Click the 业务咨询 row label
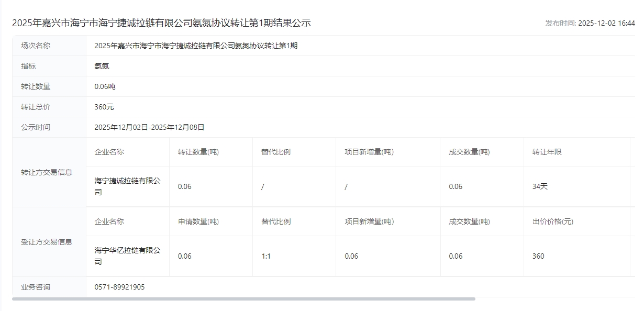The width and height of the screenshot is (644, 311). [36, 287]
